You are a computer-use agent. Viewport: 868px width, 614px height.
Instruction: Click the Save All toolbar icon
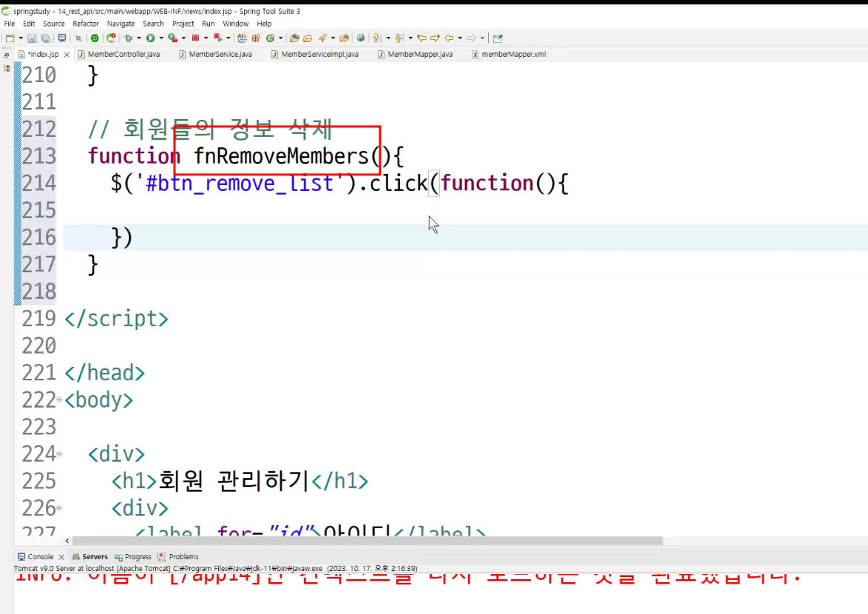(x=46, y=38)
